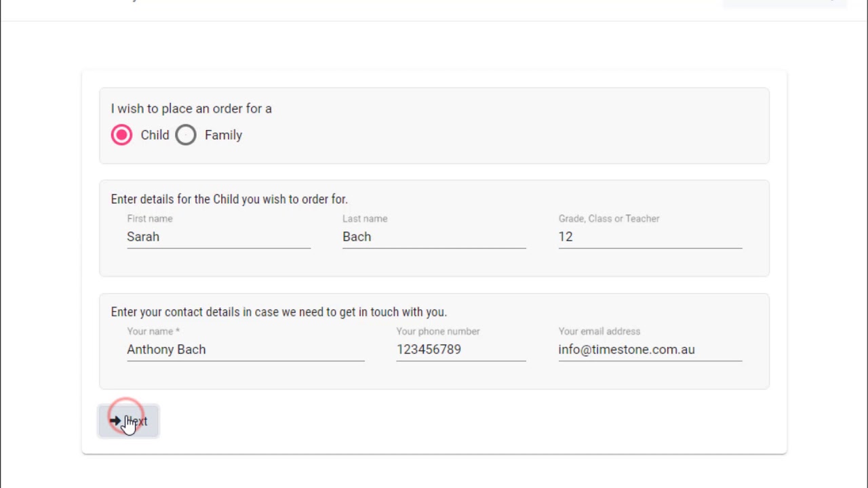The width and height of the screenshot is (868, 488).
Task: Click the 'Your email address' label
Action: tap(599, 331)
